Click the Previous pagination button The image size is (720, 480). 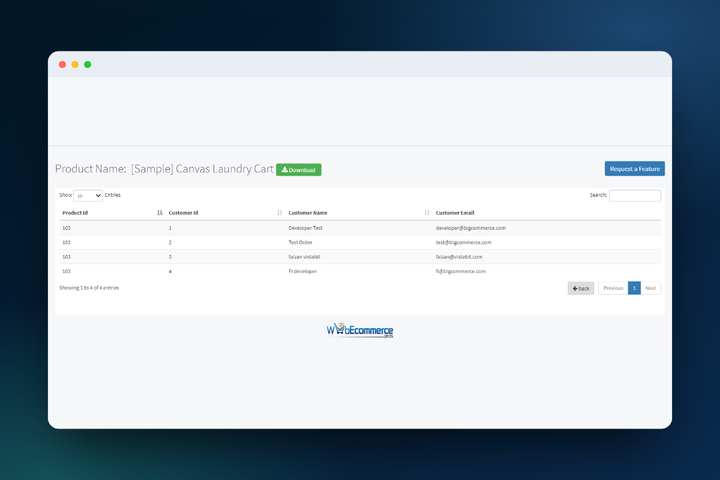coord(613,288)
